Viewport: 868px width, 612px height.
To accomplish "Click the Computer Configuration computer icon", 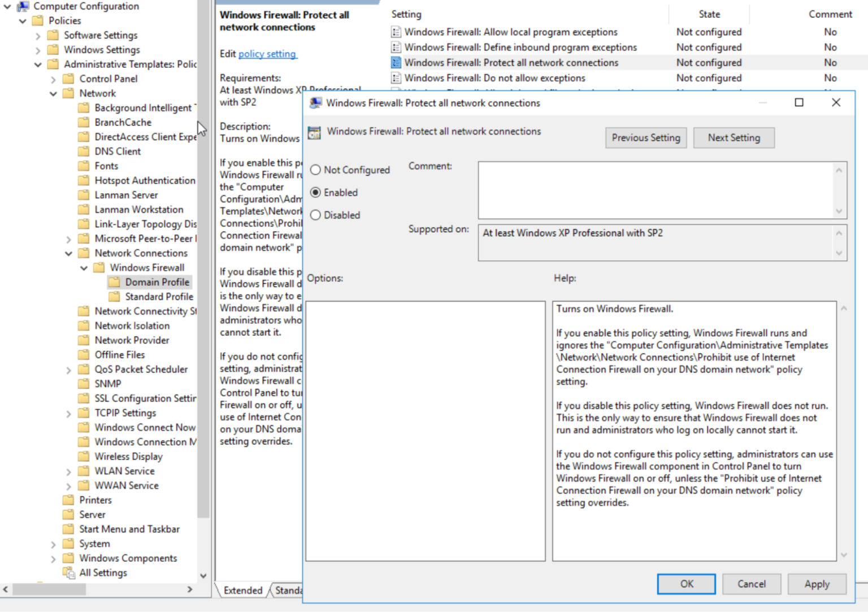I will point(23,6).
